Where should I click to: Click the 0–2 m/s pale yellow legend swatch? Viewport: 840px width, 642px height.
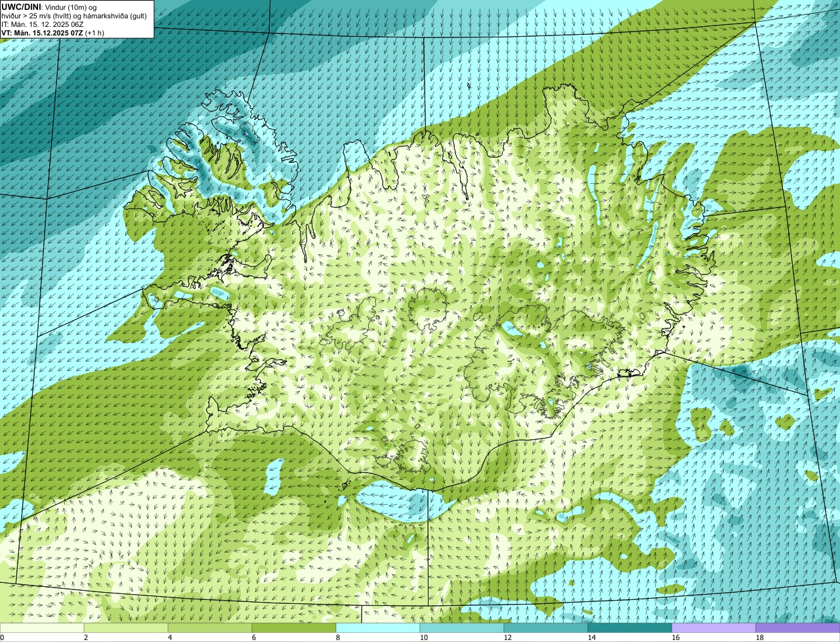42,628
